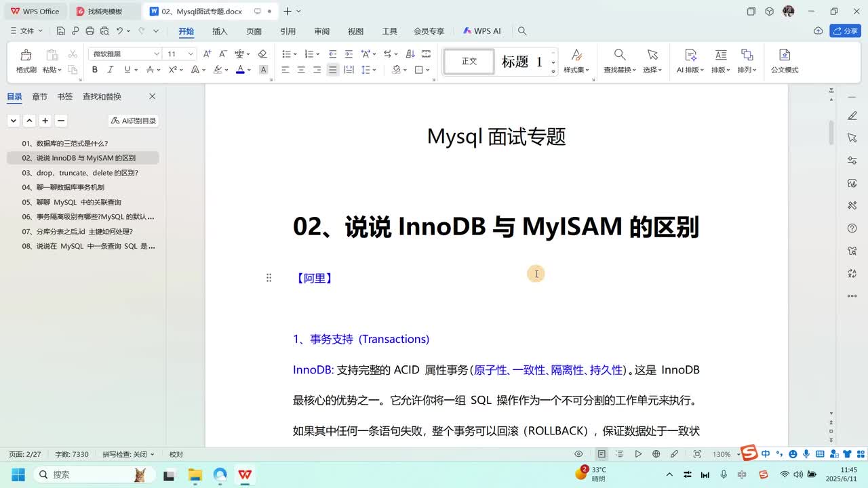Screen dimensions: 868x488
Task: Click the vertical scrollbar thumb
Action: click(x=831, y=133)
